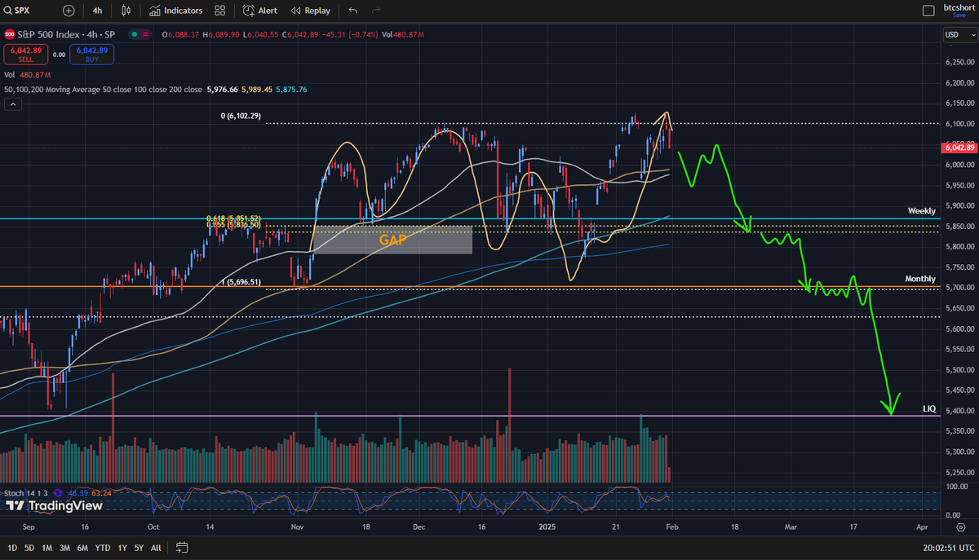
Task: Save the btcshort chart layout
Action: coord(959,15)
